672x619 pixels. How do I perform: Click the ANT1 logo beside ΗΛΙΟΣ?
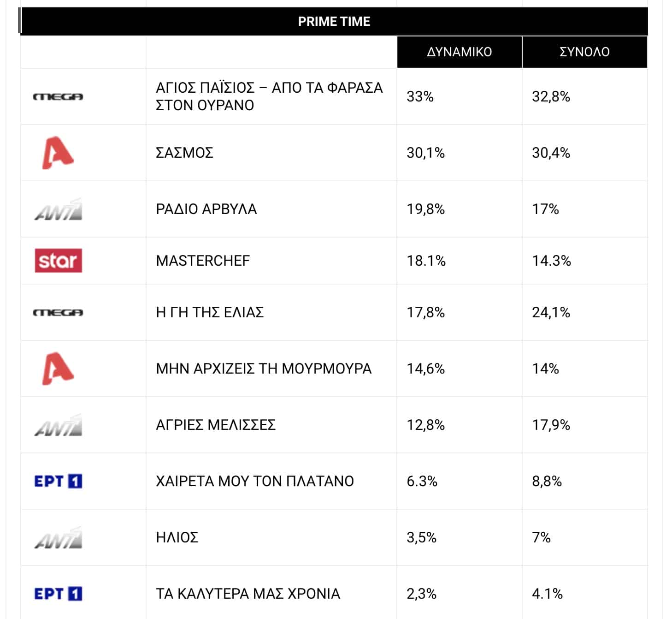pos(59,538)
